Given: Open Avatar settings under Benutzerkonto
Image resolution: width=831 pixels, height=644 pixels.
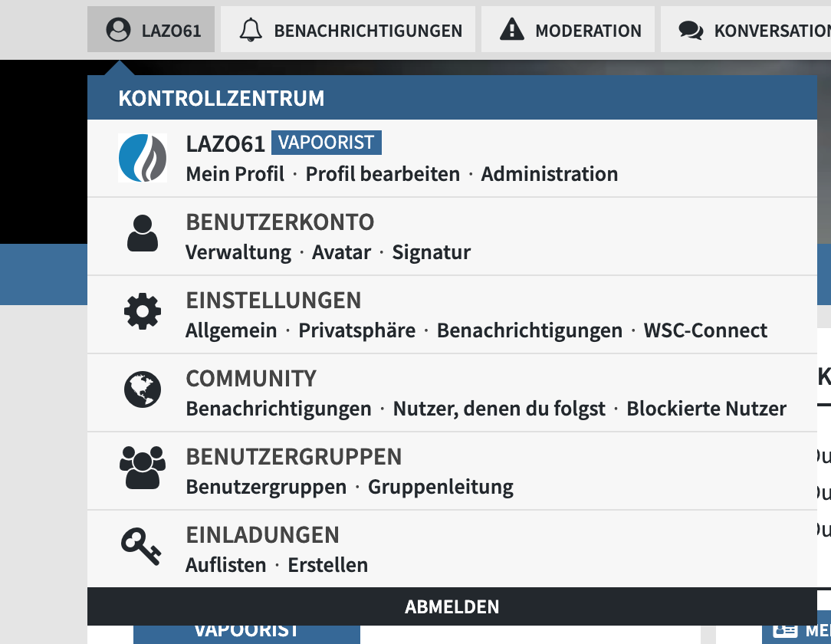Looking at the screenshot, I should coord(341,252).
